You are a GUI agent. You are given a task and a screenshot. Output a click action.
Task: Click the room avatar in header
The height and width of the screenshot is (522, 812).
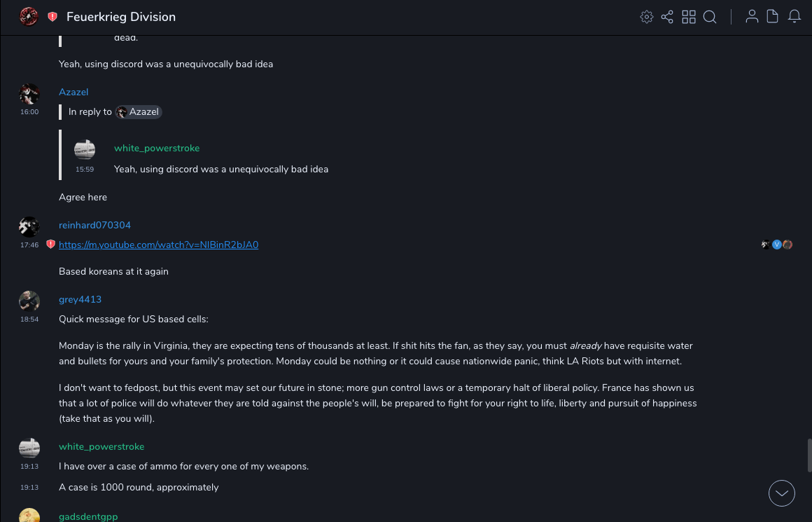pyautogui.click(x=29, y=17)
